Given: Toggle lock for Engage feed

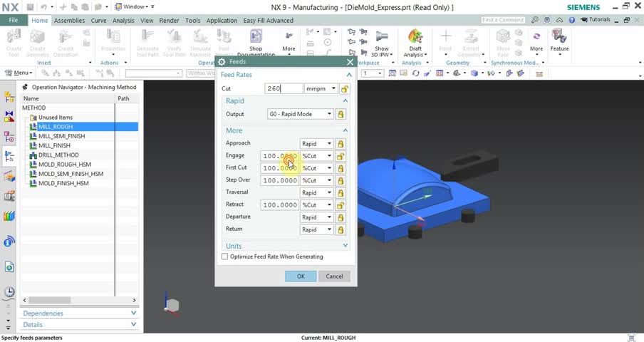Looking at the screenshot, I should pyautogui.click(x=341, y=157).
